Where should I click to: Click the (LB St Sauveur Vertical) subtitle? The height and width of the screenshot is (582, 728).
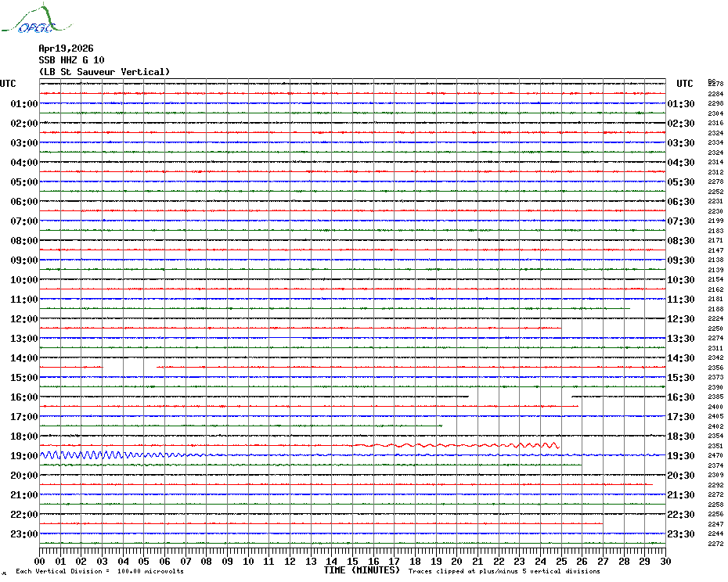pyautogui.click(x=104, y=72)
